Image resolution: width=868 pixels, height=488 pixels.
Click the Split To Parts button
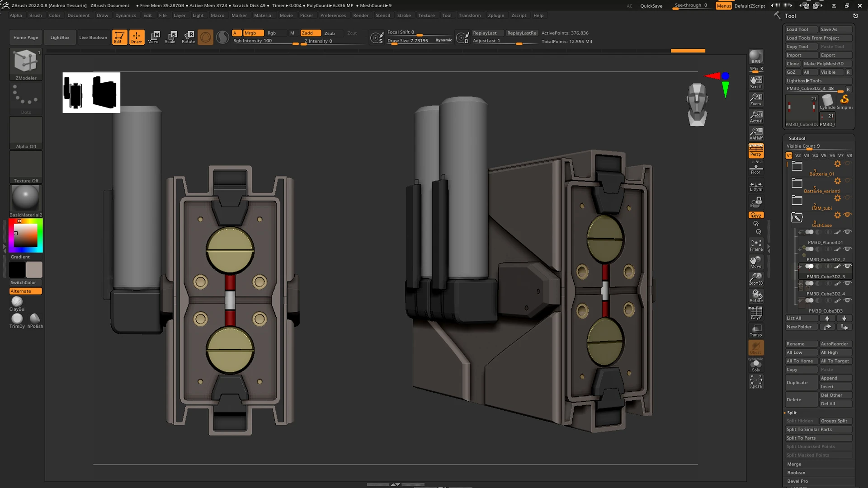819,438
